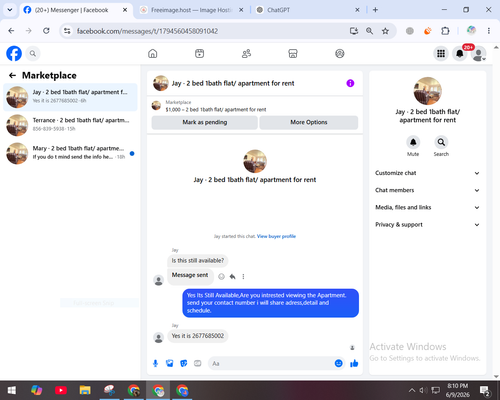Open Windows Start menu

point(12,390)
